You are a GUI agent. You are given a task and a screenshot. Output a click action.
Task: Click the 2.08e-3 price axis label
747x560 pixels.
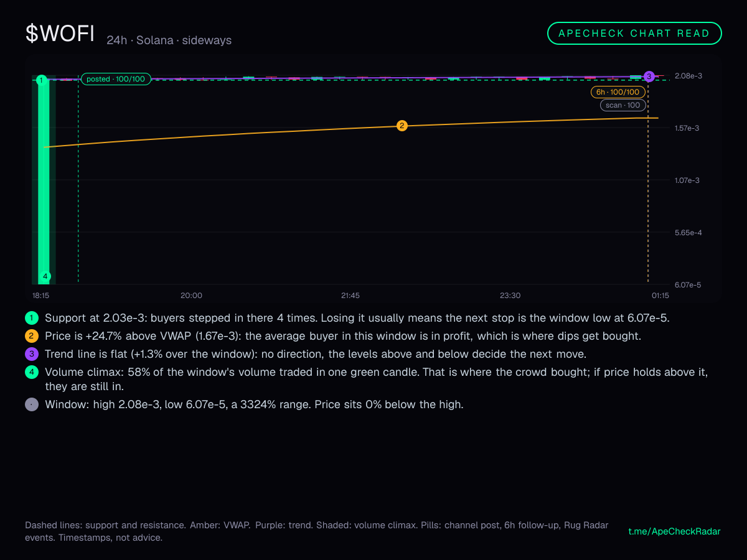pos(687,76)
